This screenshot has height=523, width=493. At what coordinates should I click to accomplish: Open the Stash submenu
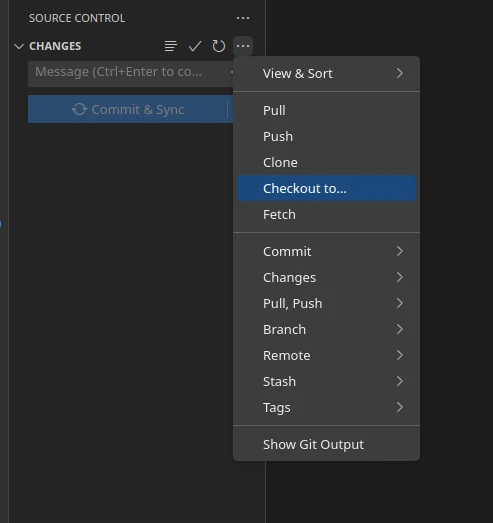pyautogui.click(x=326, y=382)
